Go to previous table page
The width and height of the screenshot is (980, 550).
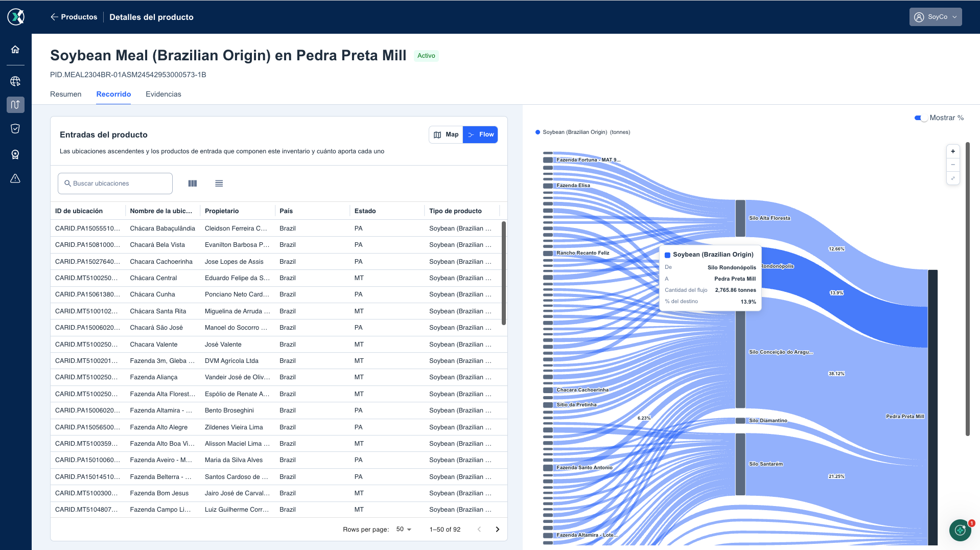tap(479, 530)
